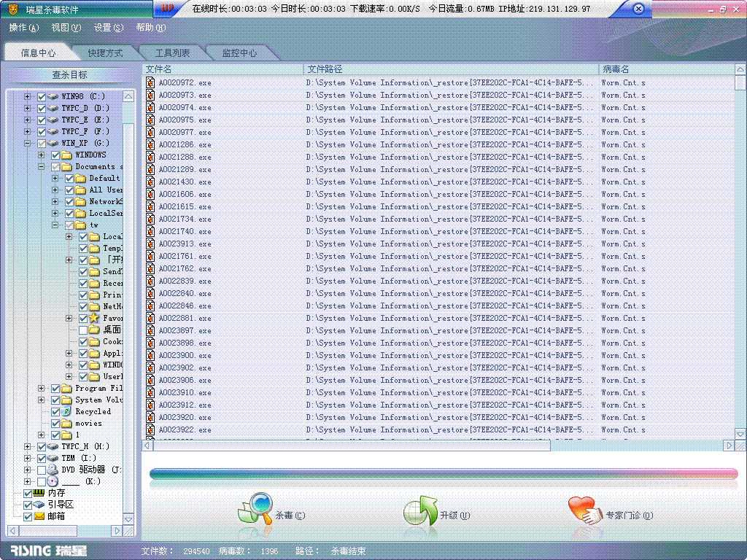The height and width of the screenshot is (560, 747).
Task: Click the boot sector icon beside 引导区
Action: (39, 505)
